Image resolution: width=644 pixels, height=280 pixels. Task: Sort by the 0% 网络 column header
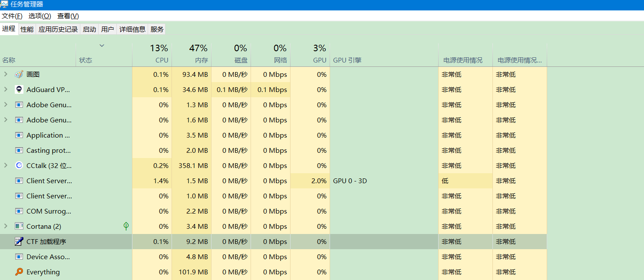tap(271, 55)
